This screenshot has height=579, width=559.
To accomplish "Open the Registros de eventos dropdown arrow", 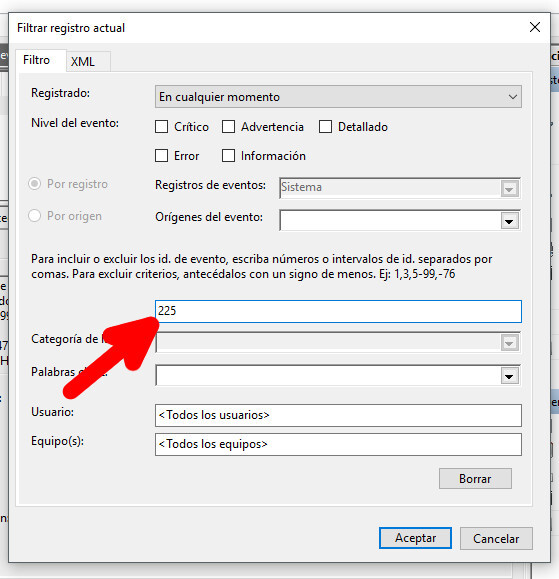I will 510,189.
